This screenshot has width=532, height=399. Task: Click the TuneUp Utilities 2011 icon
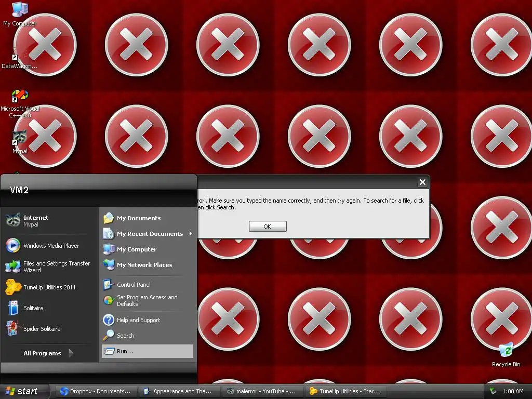tap(13, 287)
